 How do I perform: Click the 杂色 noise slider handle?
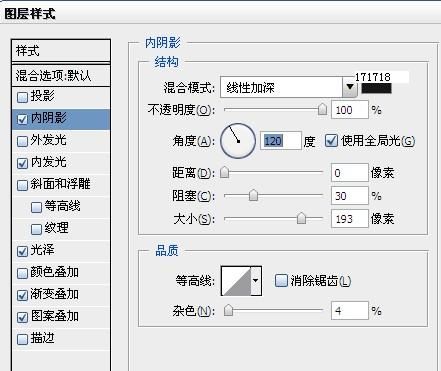coord(228,310)
